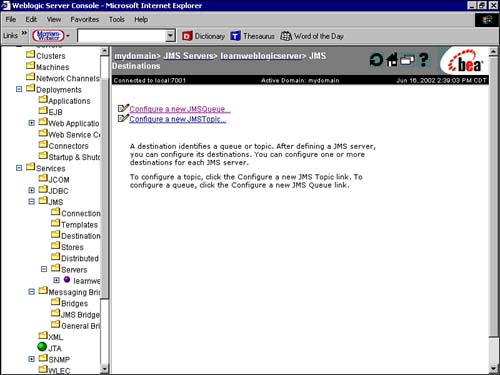Click the tree pane scroll up arrow

104,51
